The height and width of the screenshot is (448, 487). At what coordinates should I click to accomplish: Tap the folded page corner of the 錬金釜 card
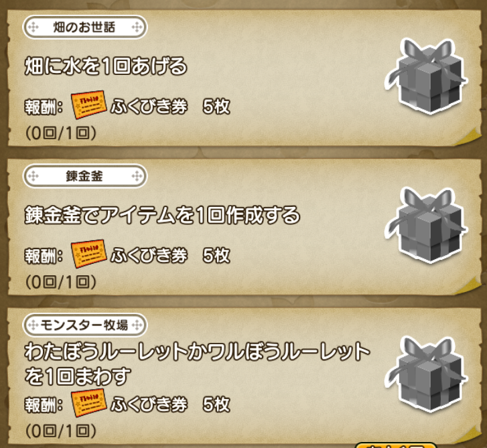pos(468,286)
